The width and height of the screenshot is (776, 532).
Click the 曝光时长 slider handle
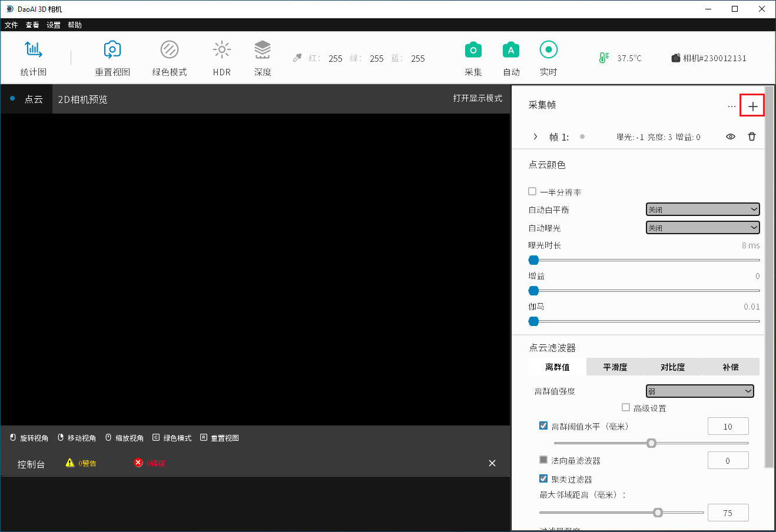(533, 260)
